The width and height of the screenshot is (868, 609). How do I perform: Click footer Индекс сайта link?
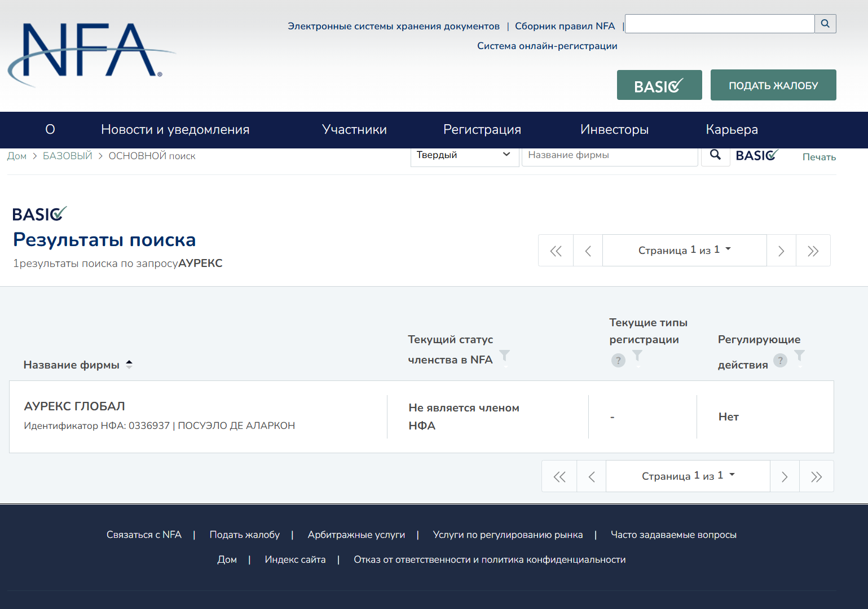pos(295,559)
